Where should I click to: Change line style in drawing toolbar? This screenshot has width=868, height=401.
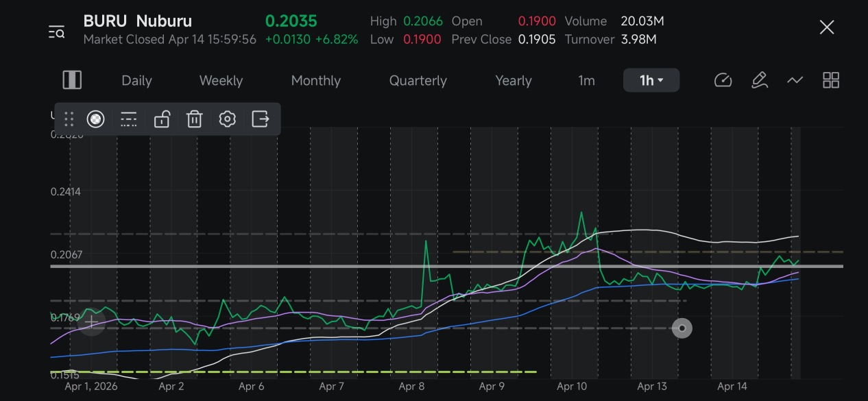129,119
